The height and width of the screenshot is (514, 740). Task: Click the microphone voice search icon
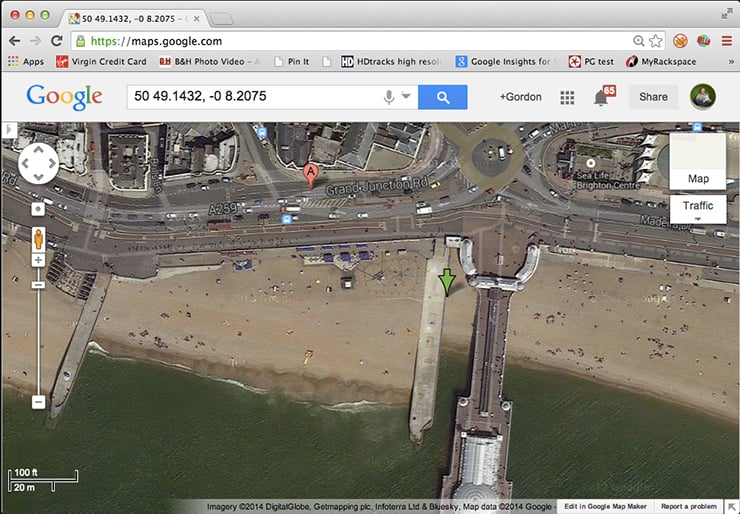(388, 97)
